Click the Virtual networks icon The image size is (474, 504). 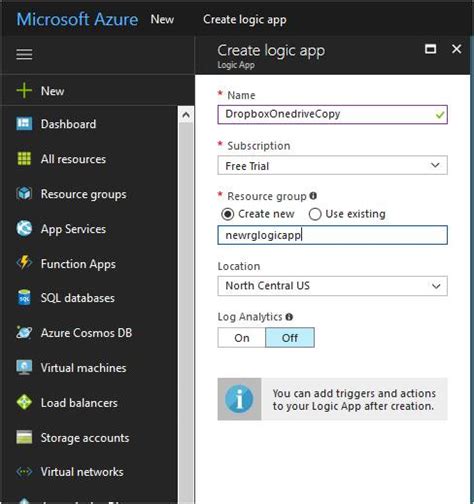(24, 472)
